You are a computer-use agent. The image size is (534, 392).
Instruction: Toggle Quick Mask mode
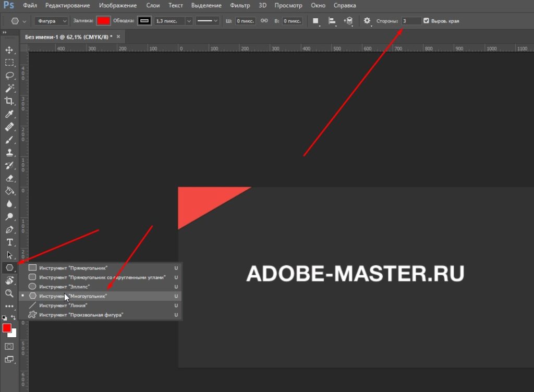coord(9,347)
